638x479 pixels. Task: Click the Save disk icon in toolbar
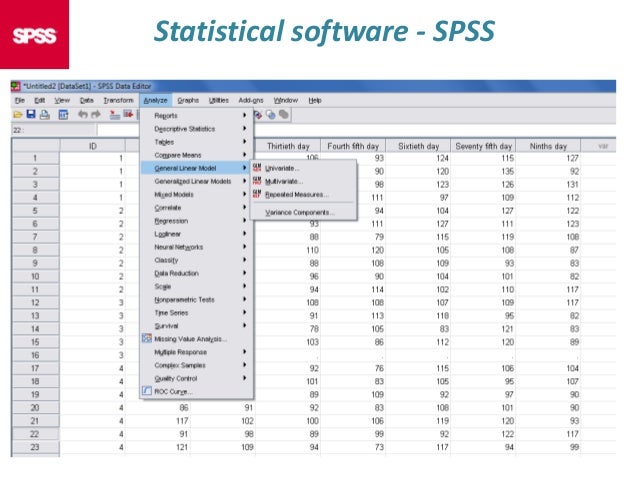point(32,115)
